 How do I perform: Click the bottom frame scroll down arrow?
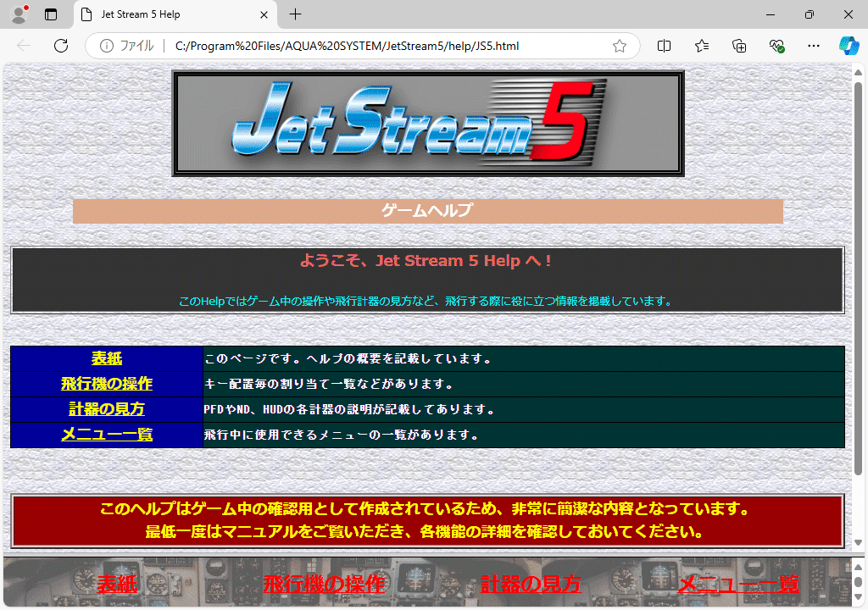point(858,597)
